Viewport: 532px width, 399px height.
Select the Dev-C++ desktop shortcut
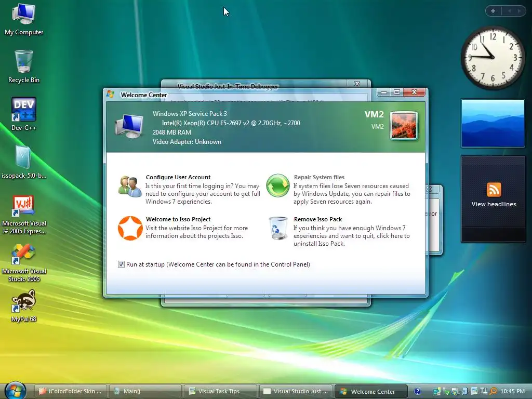pos(24,114)
